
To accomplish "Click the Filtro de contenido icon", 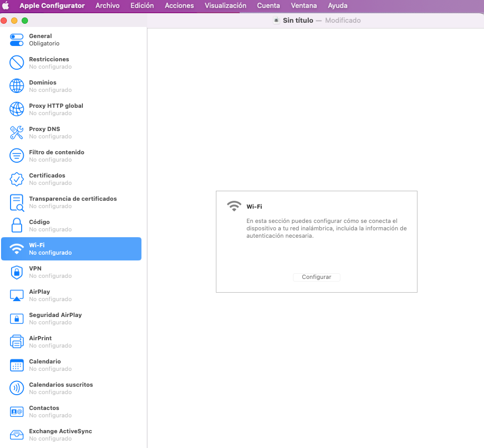I will [17, 156].
